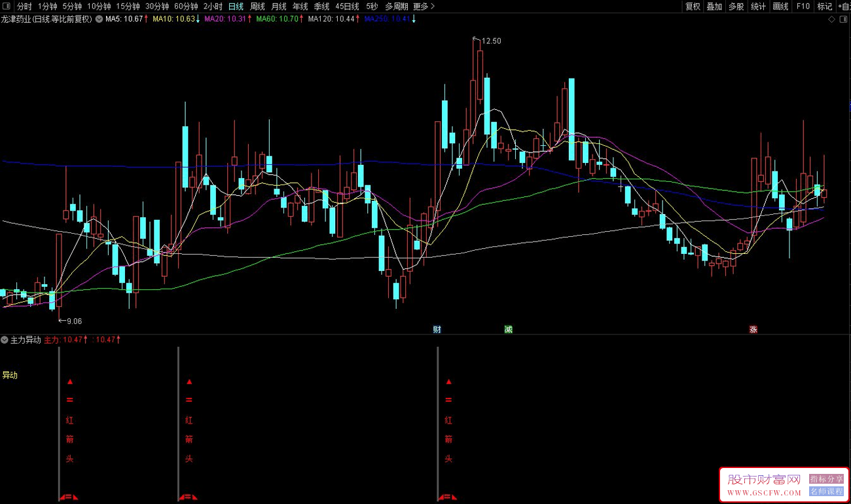Click the 9.06 low price label
The image size is (851, 504).
point(75,321)
